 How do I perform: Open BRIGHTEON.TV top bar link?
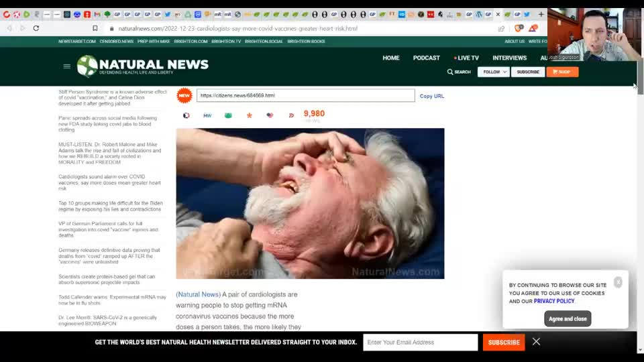click(x=226, y=42)
